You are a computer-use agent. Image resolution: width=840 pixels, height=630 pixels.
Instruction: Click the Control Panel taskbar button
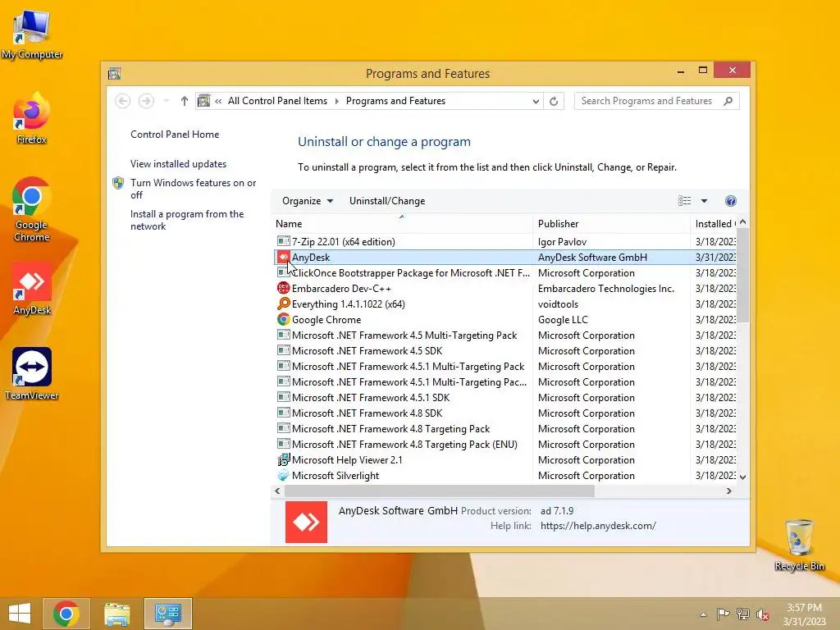click(x=167, y=614)
